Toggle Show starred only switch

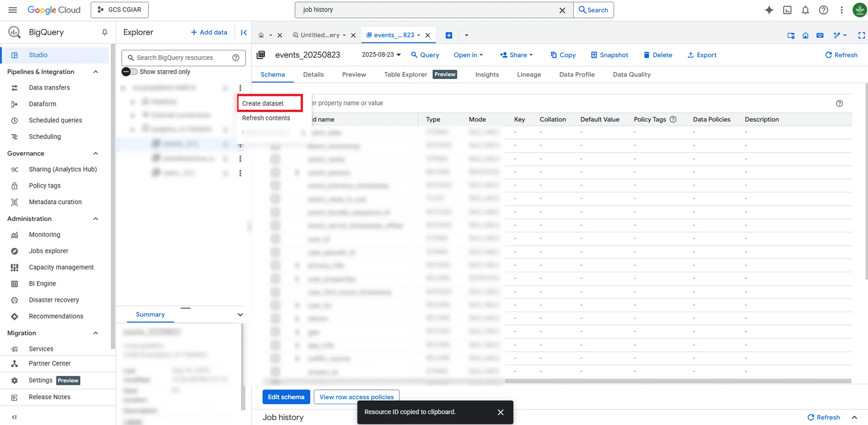pos(129,71)
